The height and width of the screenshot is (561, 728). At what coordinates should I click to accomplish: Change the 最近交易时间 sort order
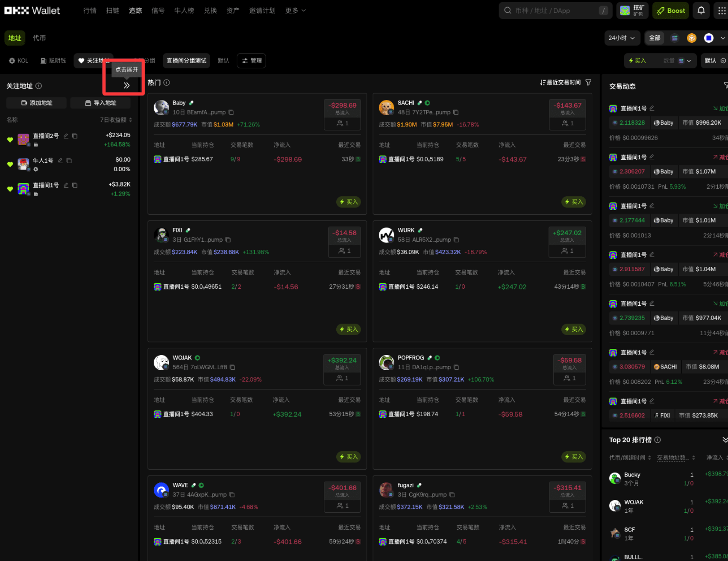(x=560, y=82)
